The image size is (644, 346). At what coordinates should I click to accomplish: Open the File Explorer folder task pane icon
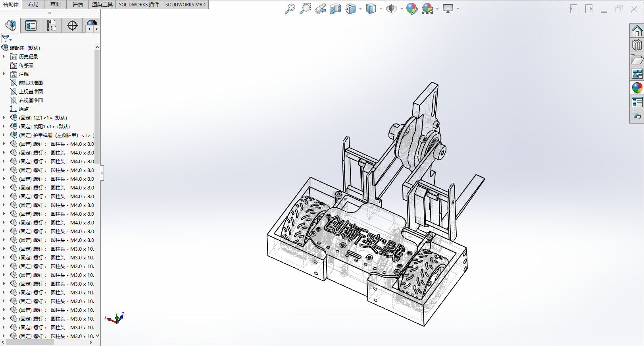(x=637, y=59)
